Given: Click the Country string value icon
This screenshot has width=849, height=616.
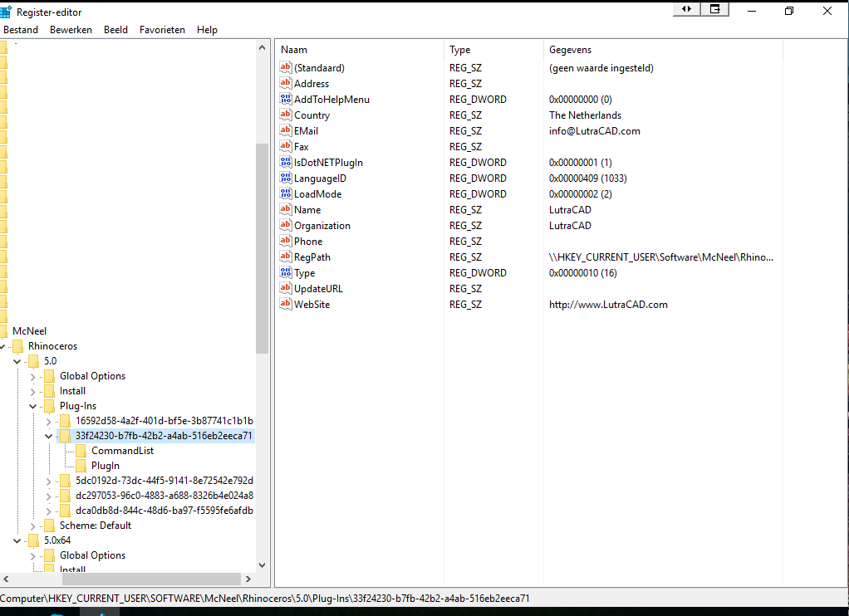Looking at the screenshot, I should point(285,115).
